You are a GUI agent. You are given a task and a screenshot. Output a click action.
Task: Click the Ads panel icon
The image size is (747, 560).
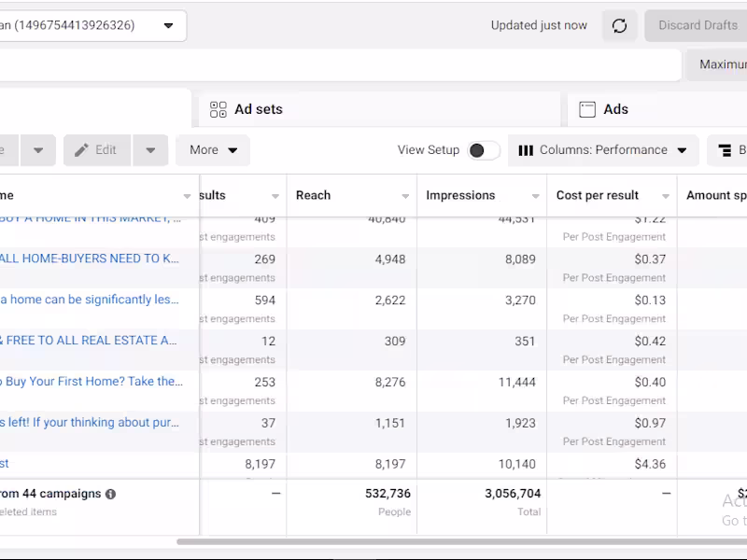coord(587,109)
